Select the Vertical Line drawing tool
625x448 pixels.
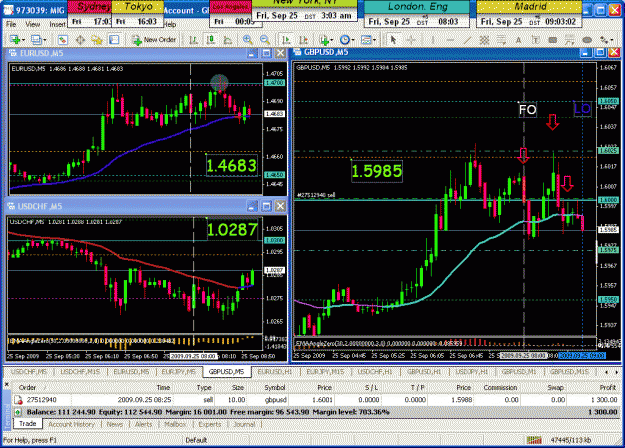(x=433, y=39)
